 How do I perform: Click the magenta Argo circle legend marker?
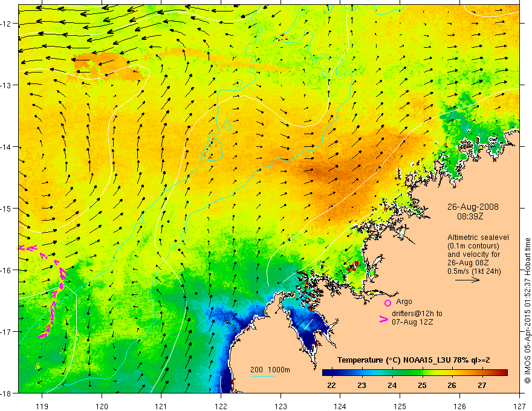388,303
